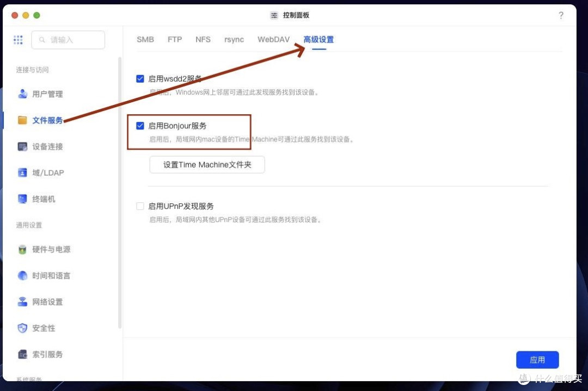Open the rsync tab
This screenshot has height=391, width=588.
(x=234, y=39)
